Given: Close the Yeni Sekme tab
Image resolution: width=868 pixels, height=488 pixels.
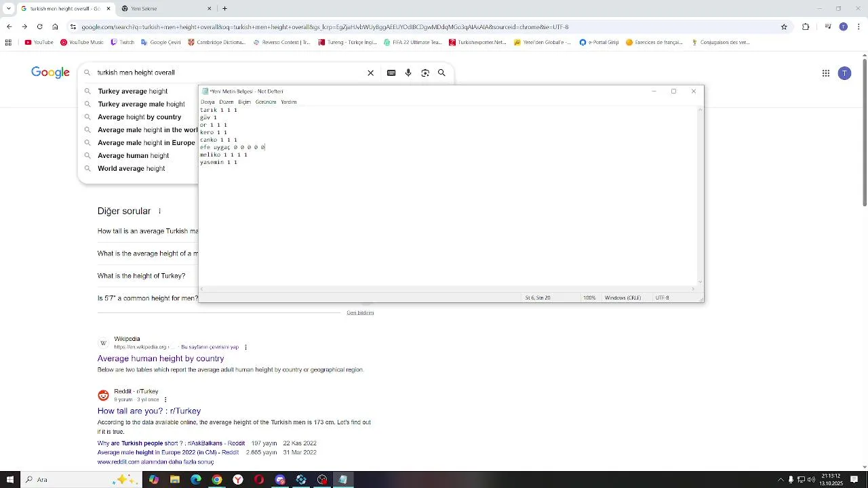Looking at the screenshot, I should (209, 9).
